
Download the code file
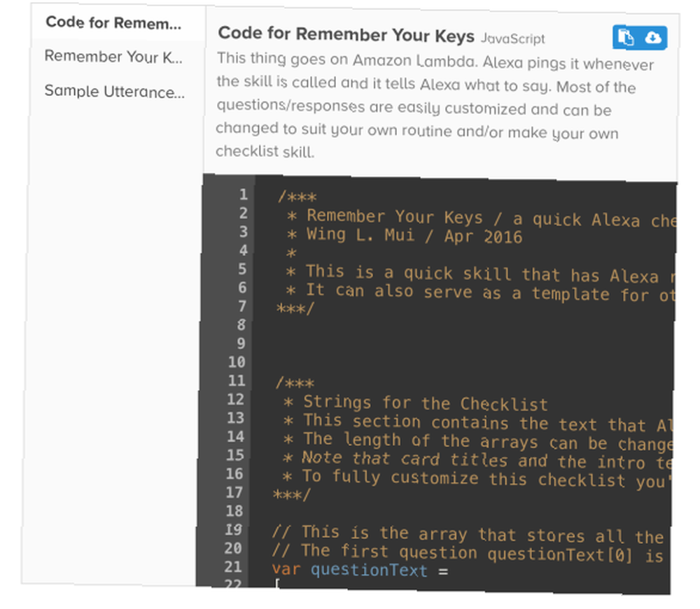click(x=653, y=38)
